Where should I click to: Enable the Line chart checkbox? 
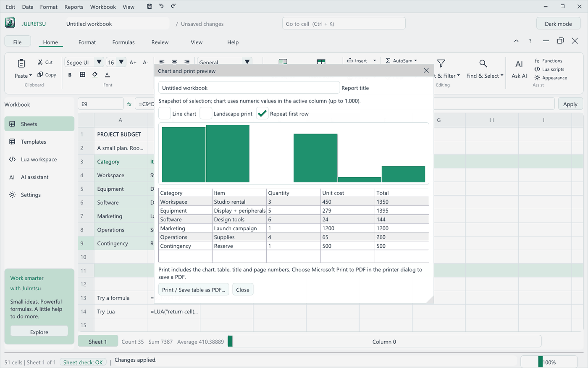point(165,113)
